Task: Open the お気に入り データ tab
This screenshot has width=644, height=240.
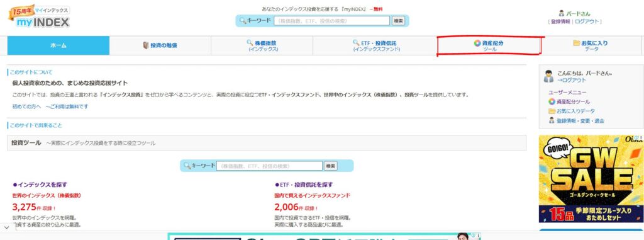Action: (x=591, y=45)
